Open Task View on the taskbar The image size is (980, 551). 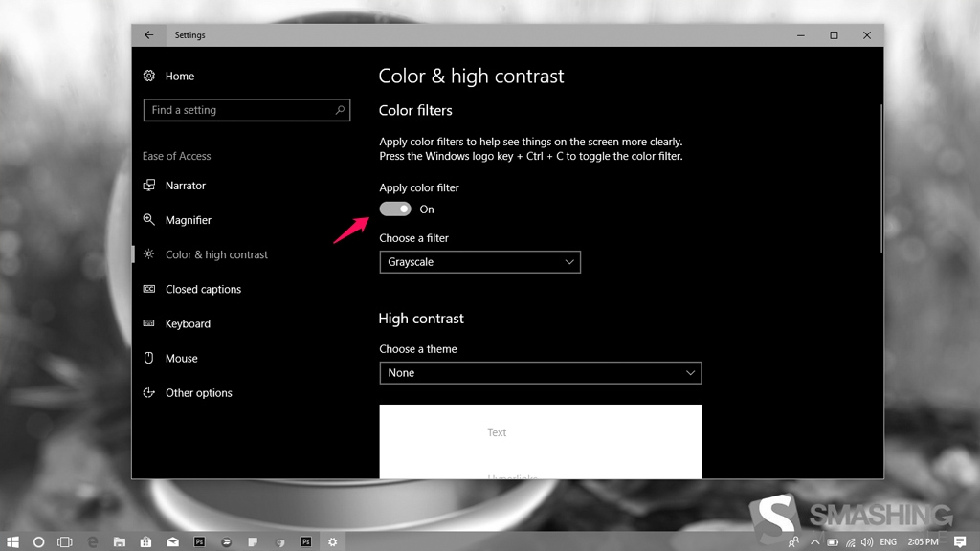coord(65,541)
